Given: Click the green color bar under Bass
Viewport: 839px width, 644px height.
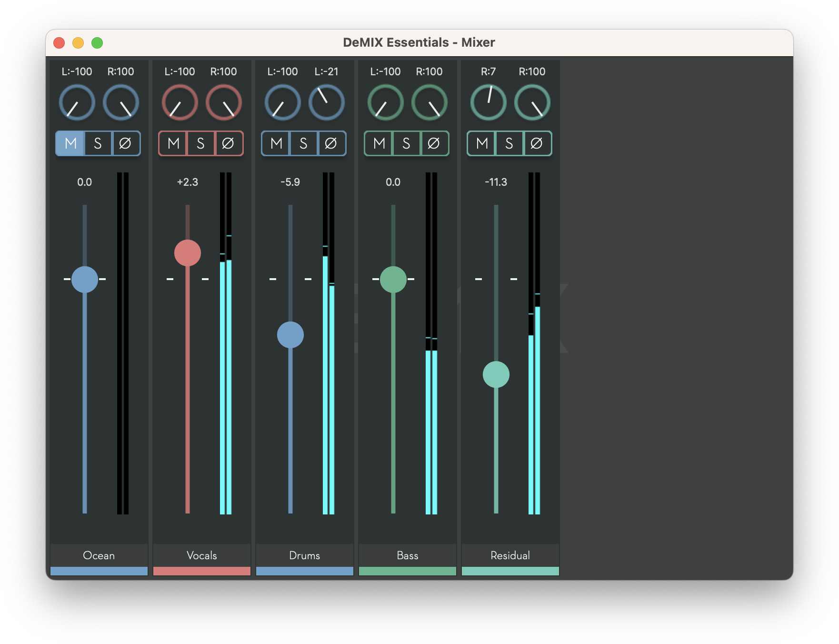Looking at the screenshot, I should coord(408,571).
